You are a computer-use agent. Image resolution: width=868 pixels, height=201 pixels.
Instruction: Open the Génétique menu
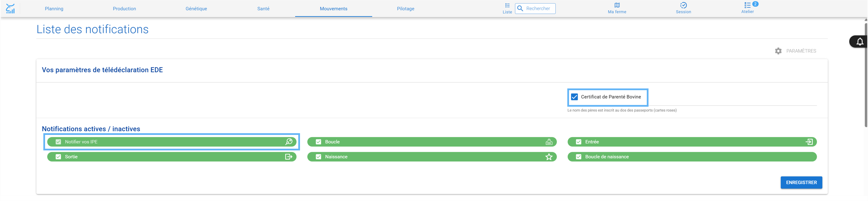click(x=196, y=9)
